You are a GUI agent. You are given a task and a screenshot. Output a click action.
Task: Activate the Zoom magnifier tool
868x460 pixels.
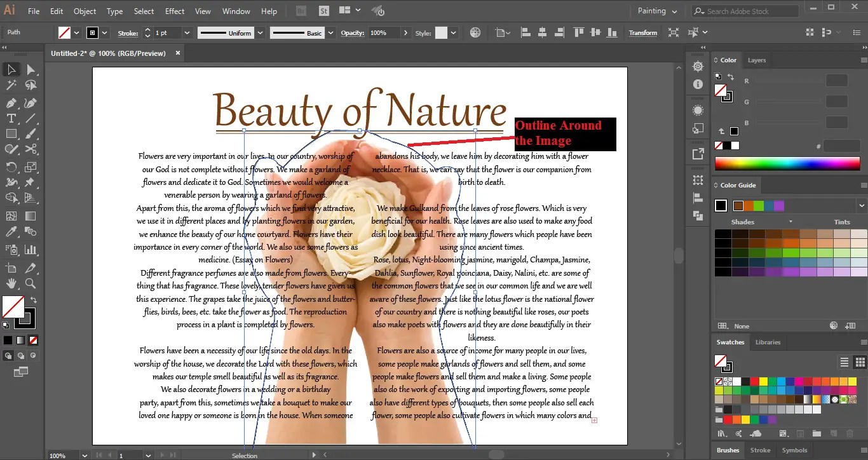click(x=31, y=283)
